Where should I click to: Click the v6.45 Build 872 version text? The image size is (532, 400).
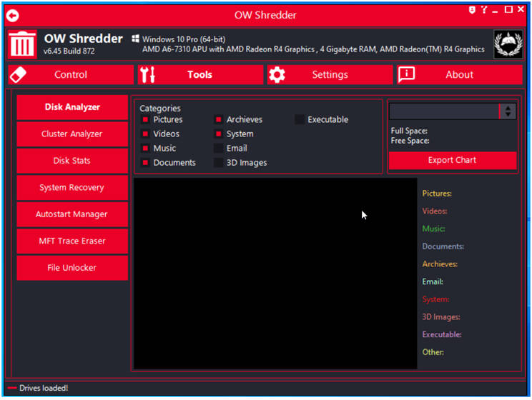(69, 51)
